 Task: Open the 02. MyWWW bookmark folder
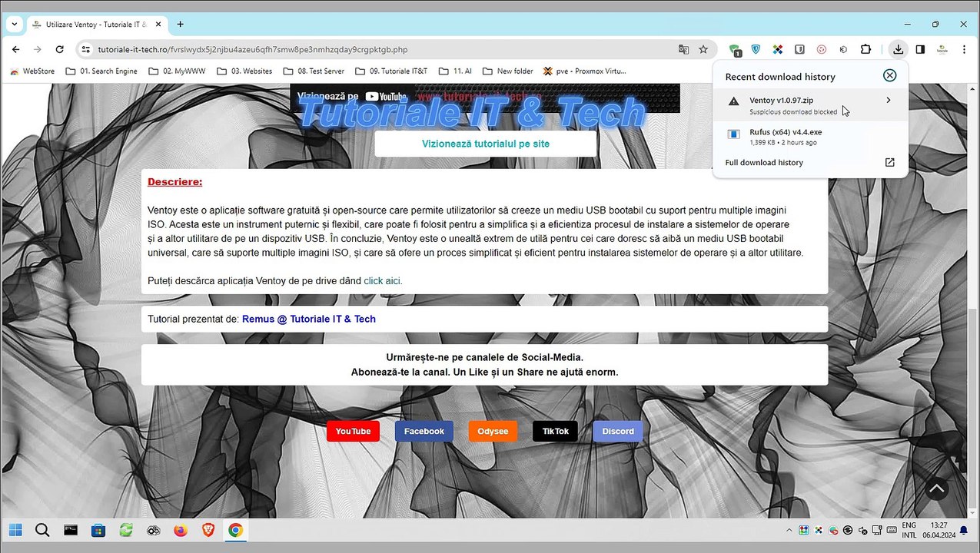point(177,71)
